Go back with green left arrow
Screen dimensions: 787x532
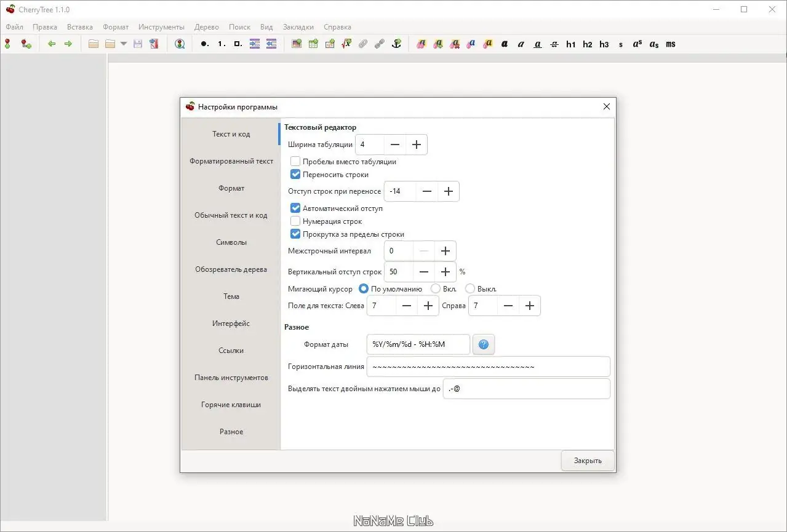(x=52, y=44)
